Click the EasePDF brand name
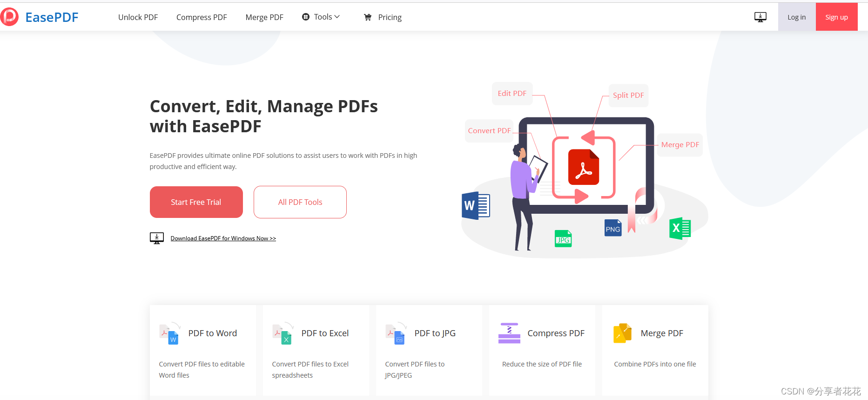Screen dimensions: 868x400 52,17
